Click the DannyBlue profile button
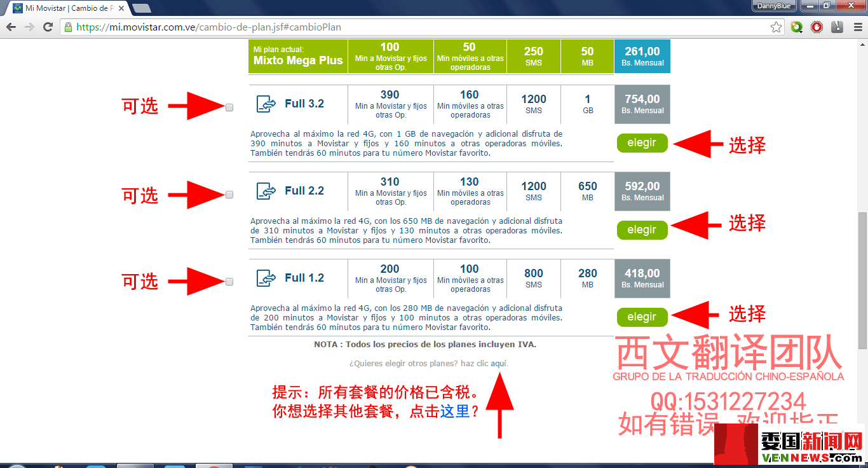Screen dimensions: 868x468 coord(775,6)
